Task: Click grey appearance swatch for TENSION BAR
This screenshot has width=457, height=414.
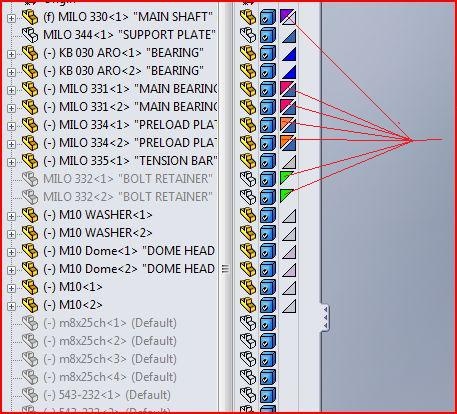Action: (x=289, y=162)
